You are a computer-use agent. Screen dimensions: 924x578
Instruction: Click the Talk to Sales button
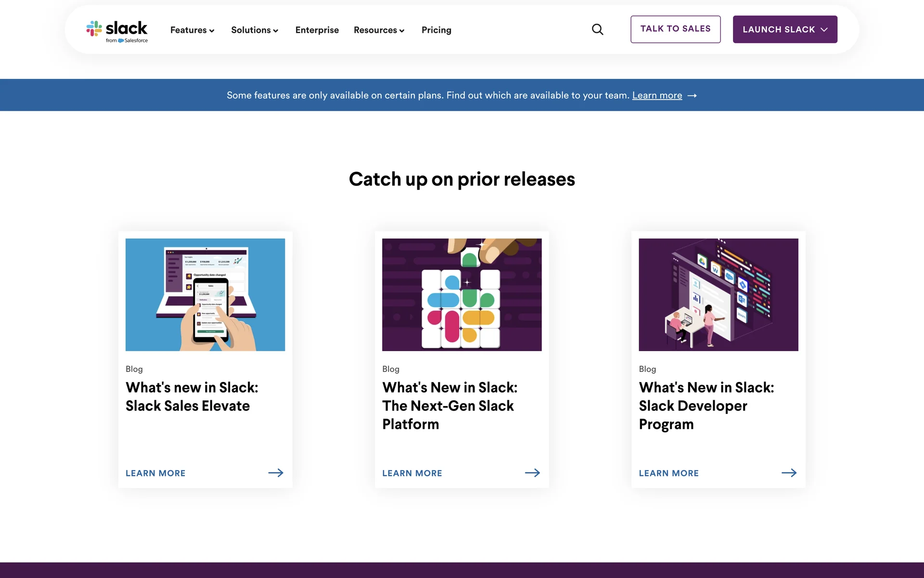coord(675,29)
